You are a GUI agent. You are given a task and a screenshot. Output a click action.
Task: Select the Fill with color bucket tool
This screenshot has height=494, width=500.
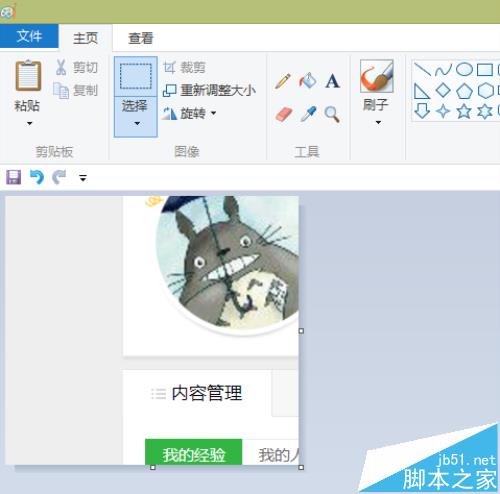click(308, 81)
